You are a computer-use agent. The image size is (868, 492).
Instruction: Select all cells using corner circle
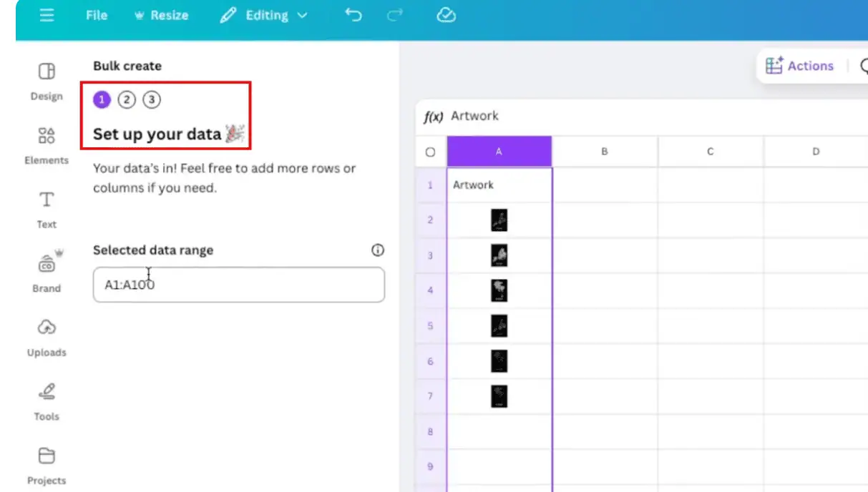click(x=430, y=152)
